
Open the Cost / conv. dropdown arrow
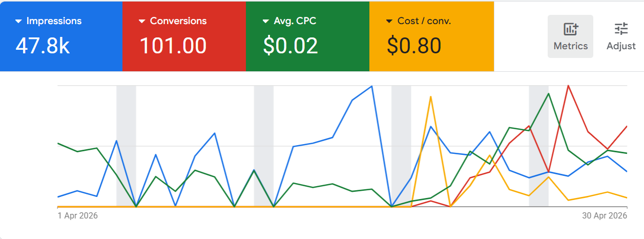390,22
